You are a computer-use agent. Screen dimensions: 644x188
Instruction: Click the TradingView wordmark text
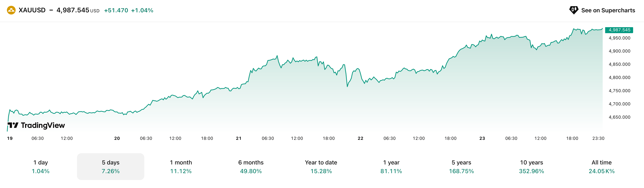(43, 125)
